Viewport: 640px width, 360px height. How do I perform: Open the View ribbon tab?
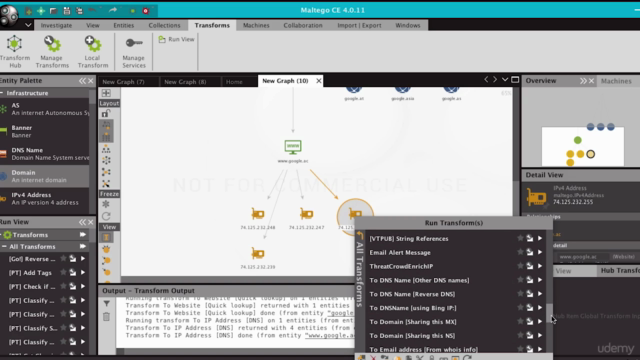click(93, 25)
